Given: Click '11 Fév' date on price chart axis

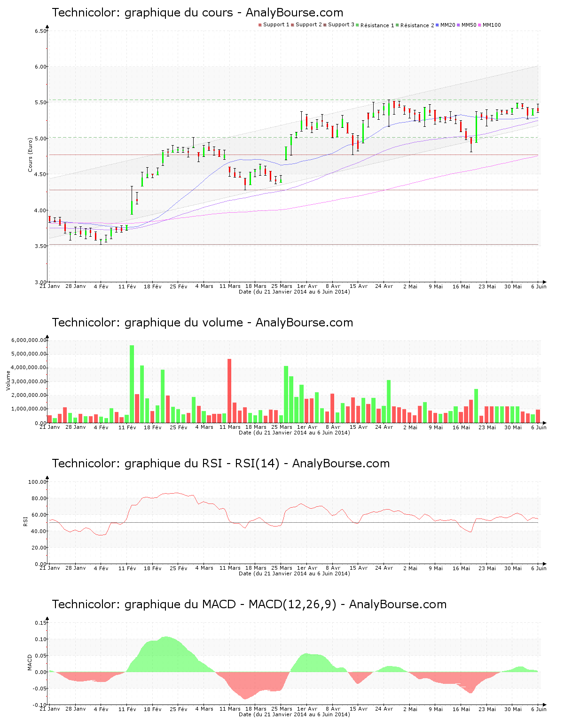Looking at the screenshot, I should [127, 286].
